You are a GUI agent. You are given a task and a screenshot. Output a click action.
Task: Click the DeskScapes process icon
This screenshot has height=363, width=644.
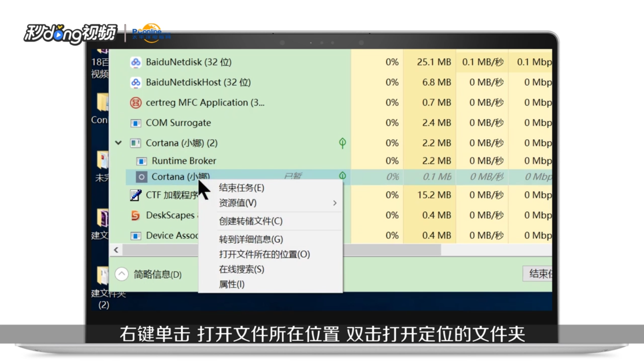coord(136,215)
